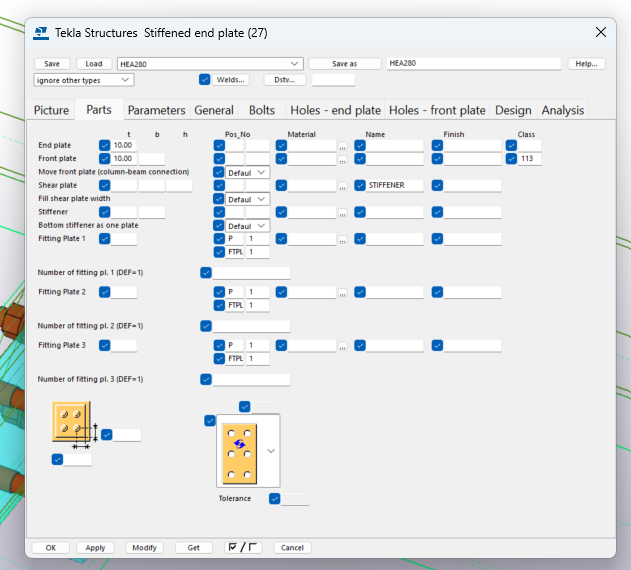
Task: Click the Tolerance input field
Action: point(295,499)
